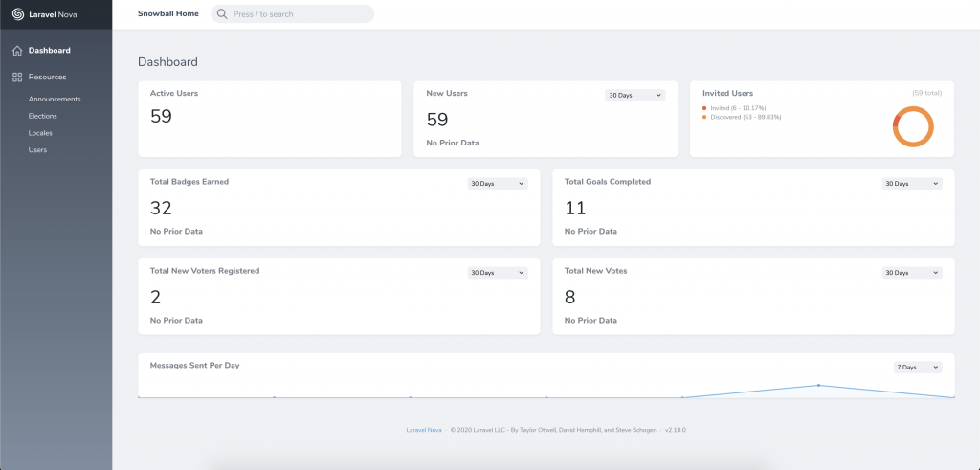Viewport: 980px width, 470px height.
Task: Click the Laravel Nova logo icon
Action: (x=17, y=14)
